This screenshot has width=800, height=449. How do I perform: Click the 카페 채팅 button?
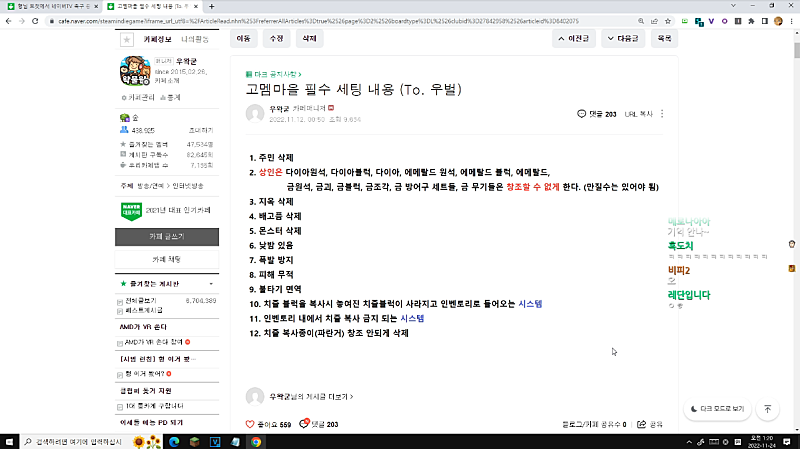tap(167, 259)
